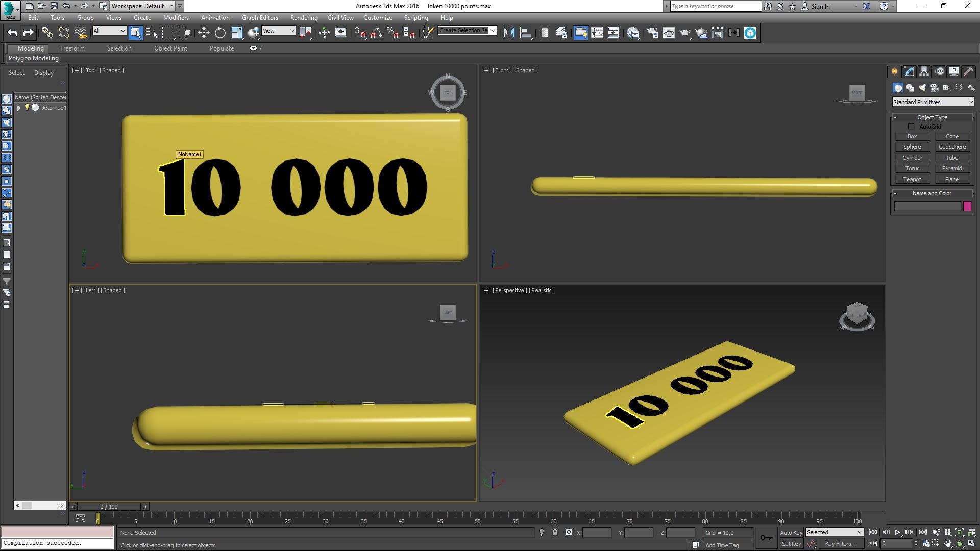
Task: Enable the AutoGrid checkbox
Action: [x=911, y=127]
